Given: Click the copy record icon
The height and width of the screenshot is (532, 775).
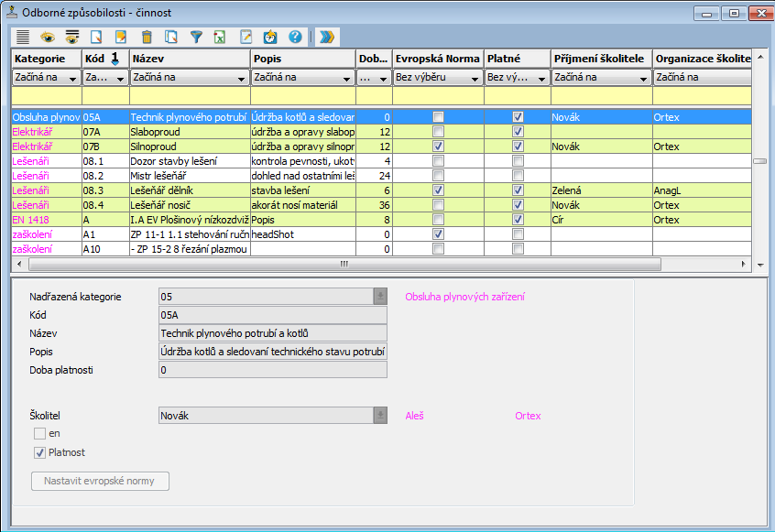Looking at the screenshot, I should pyautogui.click(x=170, y=38).
